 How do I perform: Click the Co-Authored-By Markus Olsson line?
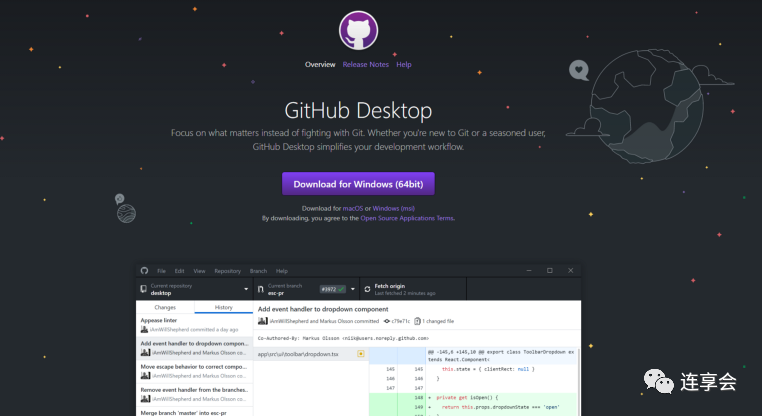[343, 338]
